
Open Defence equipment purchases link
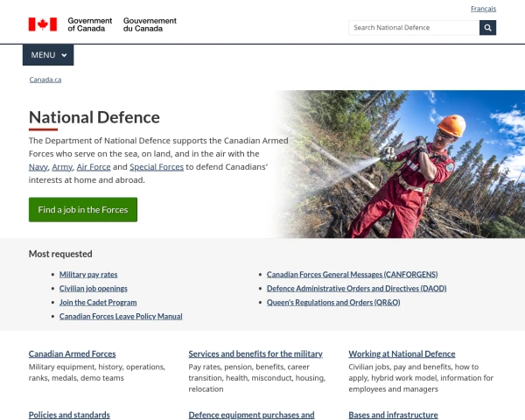251,415
